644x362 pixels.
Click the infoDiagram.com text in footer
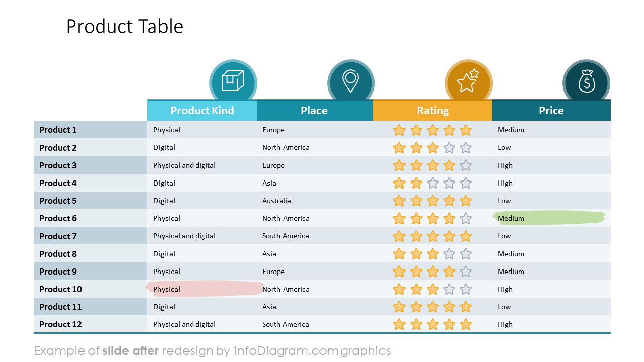point(285,350)
